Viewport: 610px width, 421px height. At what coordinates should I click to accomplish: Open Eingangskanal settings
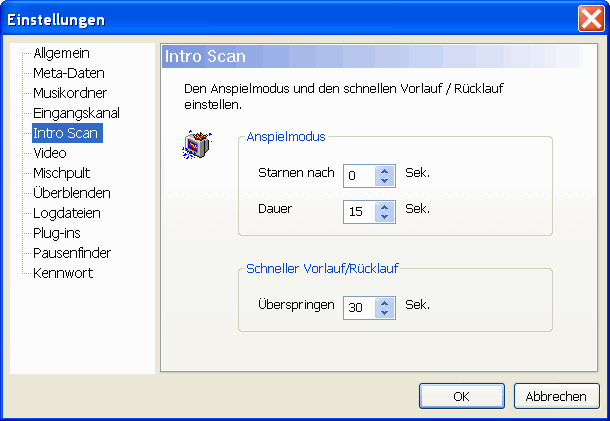[x=76, y=113]
